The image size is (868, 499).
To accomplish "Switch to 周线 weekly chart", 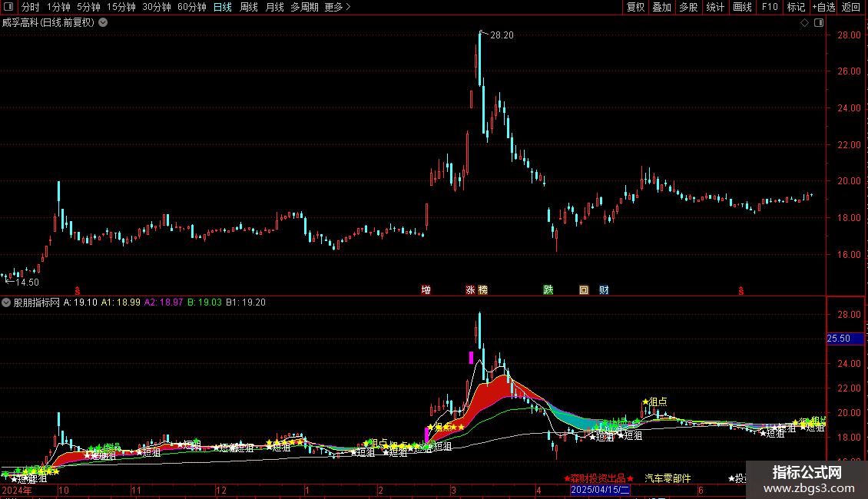I will pyautogui.click(x=249, y=7).
